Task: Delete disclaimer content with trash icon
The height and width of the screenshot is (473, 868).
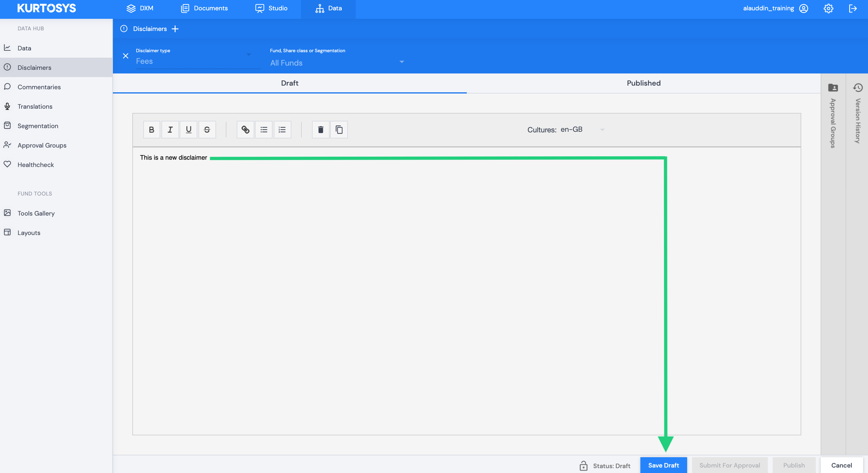Action: coord(321,129)
